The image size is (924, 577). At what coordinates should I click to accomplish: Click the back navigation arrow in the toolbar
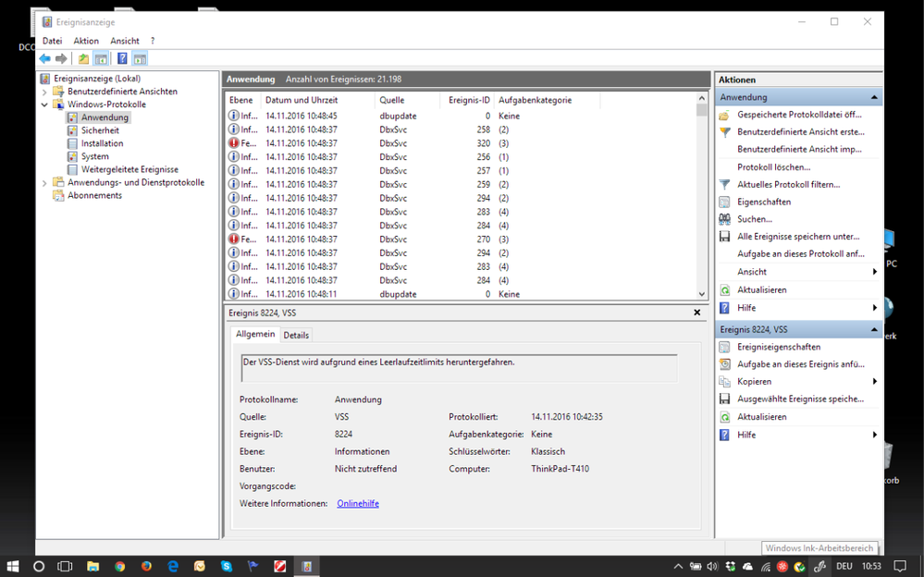click(43, 57)
